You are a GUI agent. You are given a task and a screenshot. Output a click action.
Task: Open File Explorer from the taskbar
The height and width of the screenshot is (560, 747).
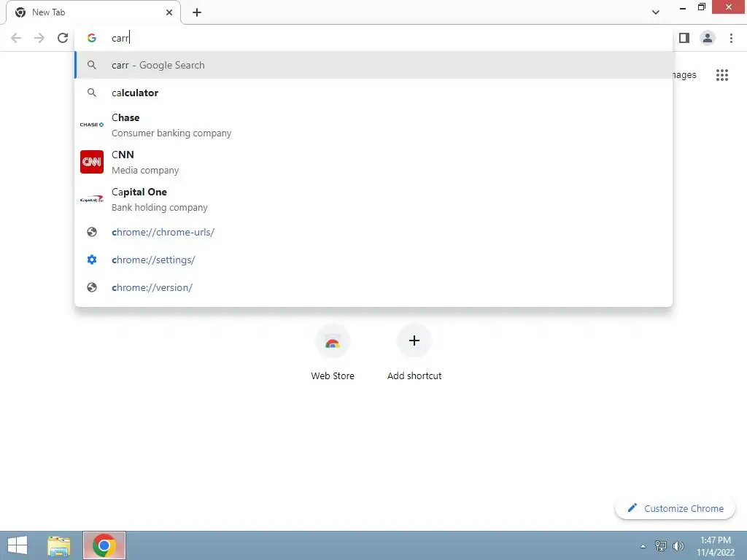pyautogui.click(x=59, y=545)
